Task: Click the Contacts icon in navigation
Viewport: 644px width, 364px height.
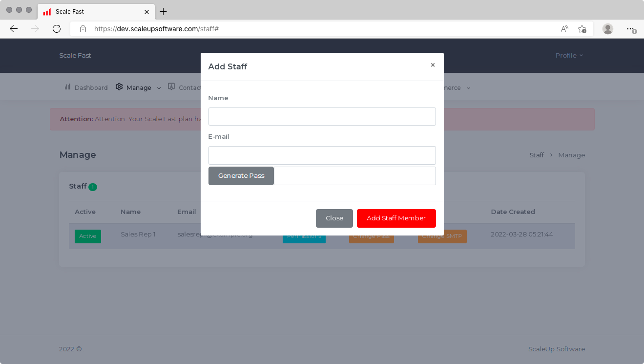Action: 171,86
